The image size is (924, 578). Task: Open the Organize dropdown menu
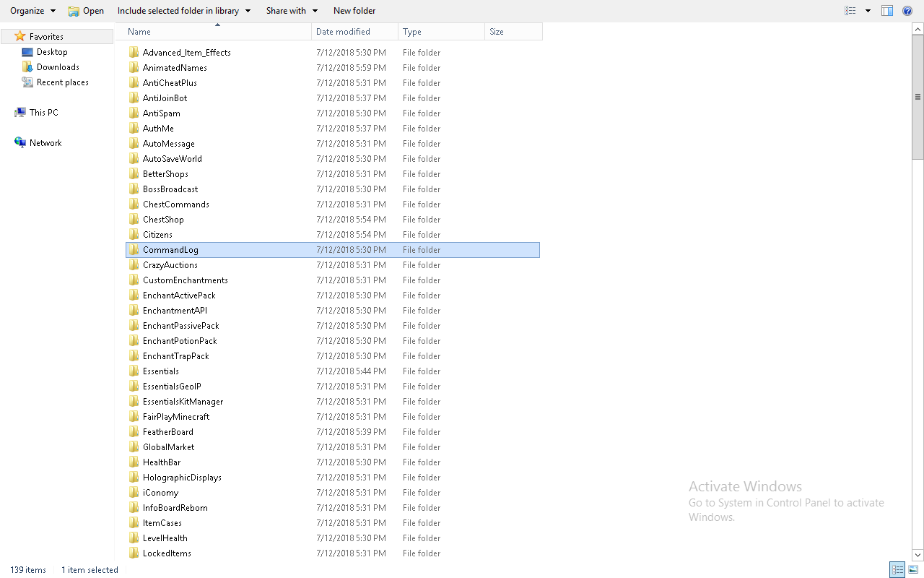point(32,11)
